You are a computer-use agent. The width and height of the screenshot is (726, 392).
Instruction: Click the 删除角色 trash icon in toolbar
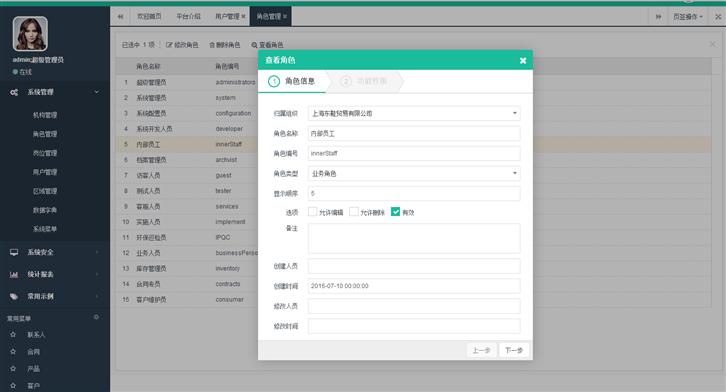tap(212, 45)
